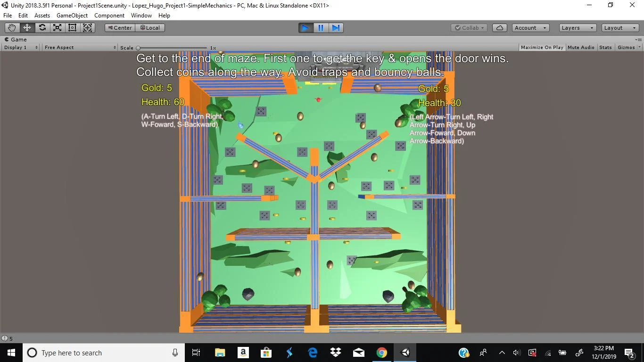Open Amazon from the taskbar

(x=243, y=353)
